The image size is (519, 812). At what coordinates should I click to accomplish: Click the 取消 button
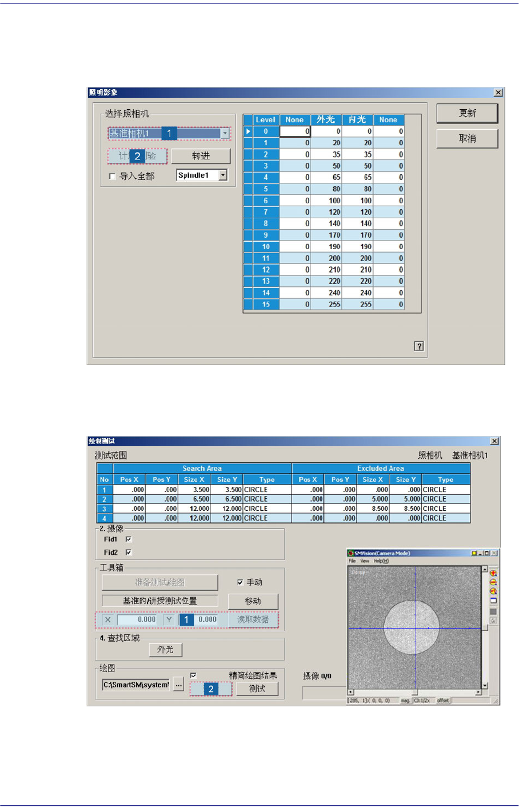click(x=467, y=138)
